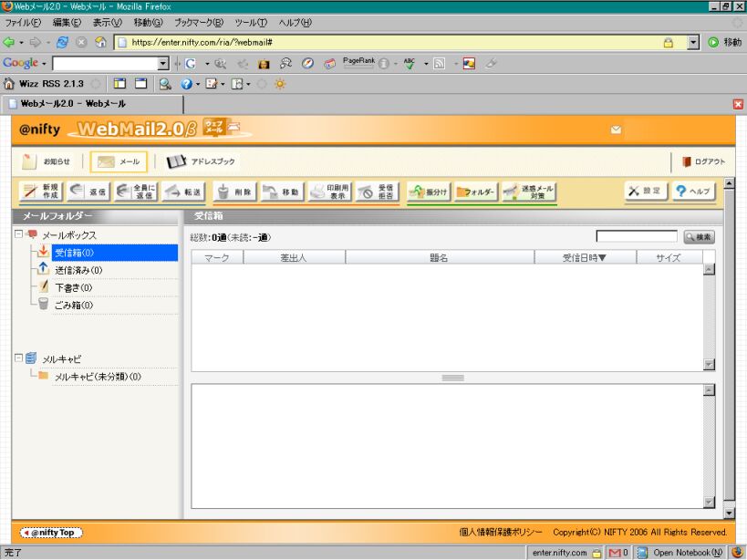Click the @nifty Top link
The height and width of the screenshot is (560, 747).
click(51, 533)
